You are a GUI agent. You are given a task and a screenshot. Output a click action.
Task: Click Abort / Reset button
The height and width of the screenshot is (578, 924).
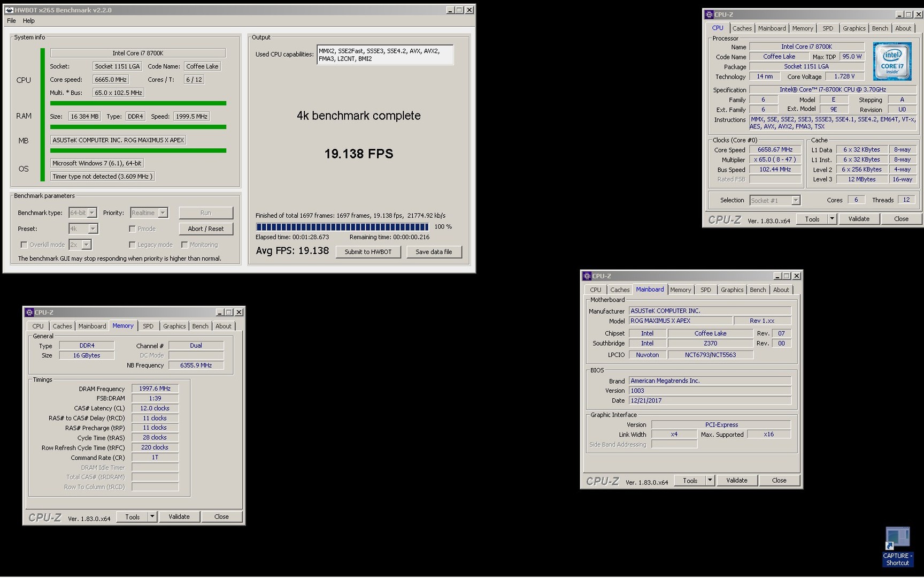click(206, 229)
